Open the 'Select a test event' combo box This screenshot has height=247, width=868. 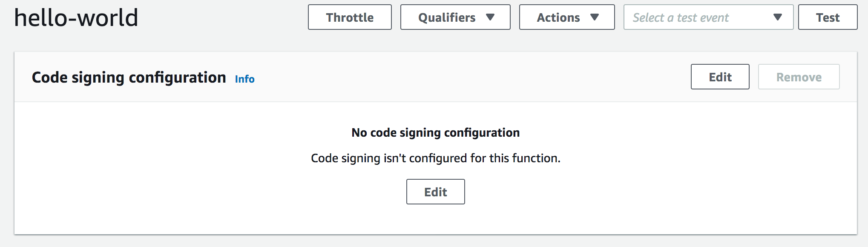[708, 17]
